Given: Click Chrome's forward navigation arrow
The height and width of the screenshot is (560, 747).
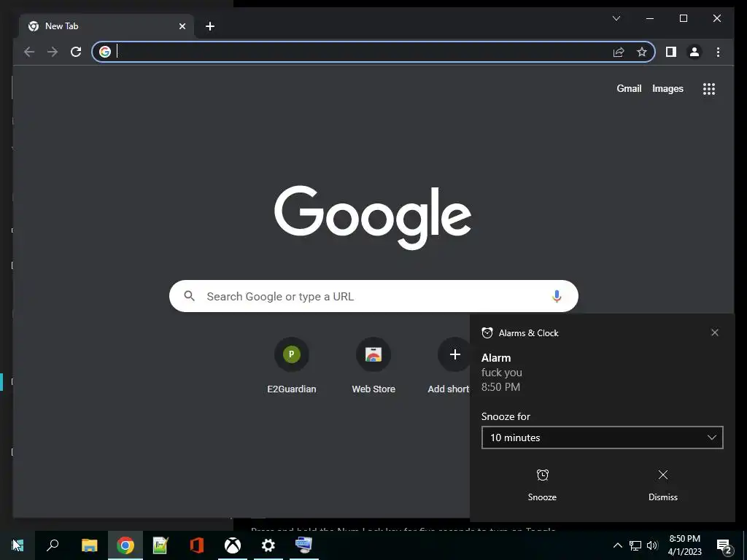Looking at the screenshot, I should coord(53,52).
